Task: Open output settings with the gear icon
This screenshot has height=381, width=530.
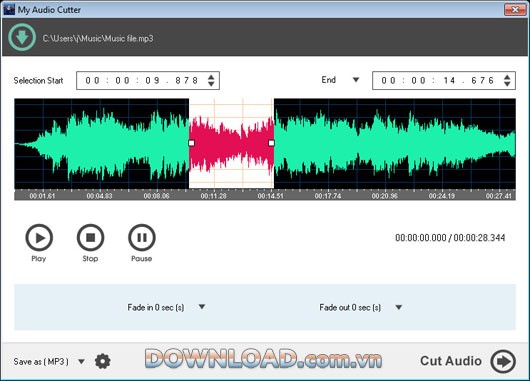Action: [x=102, y=361]
